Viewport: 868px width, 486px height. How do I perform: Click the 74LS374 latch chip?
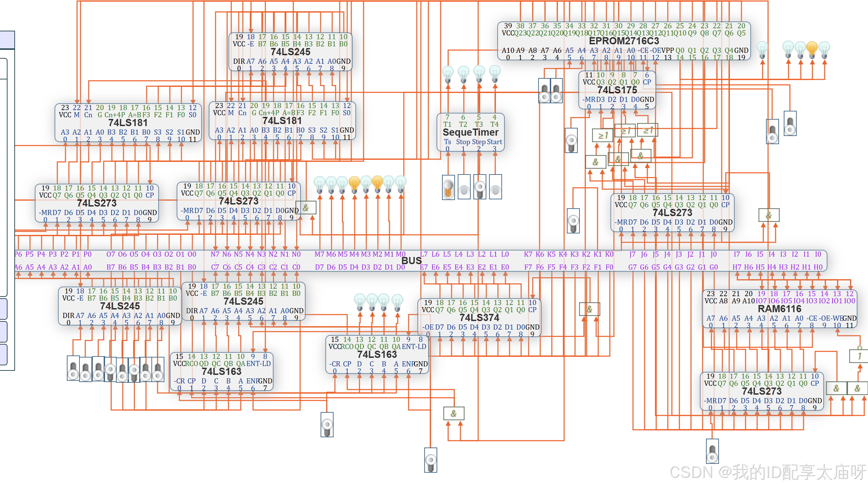point(479,318)
